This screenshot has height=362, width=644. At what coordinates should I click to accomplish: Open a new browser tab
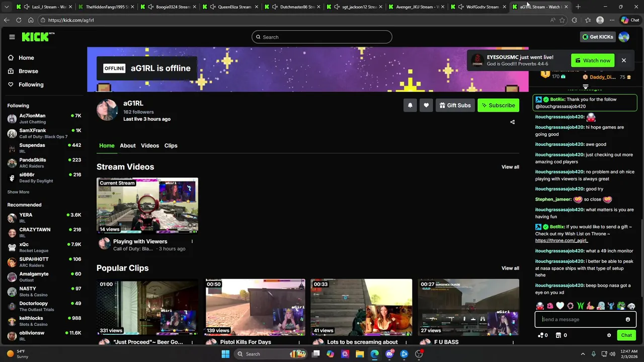(x=578, y=7)
